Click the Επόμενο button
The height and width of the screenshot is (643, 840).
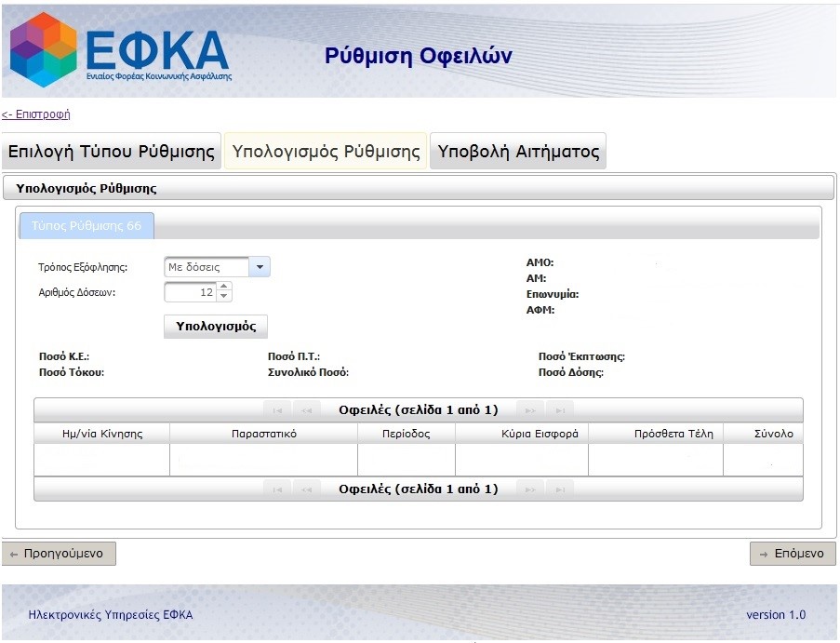[793, 554]
